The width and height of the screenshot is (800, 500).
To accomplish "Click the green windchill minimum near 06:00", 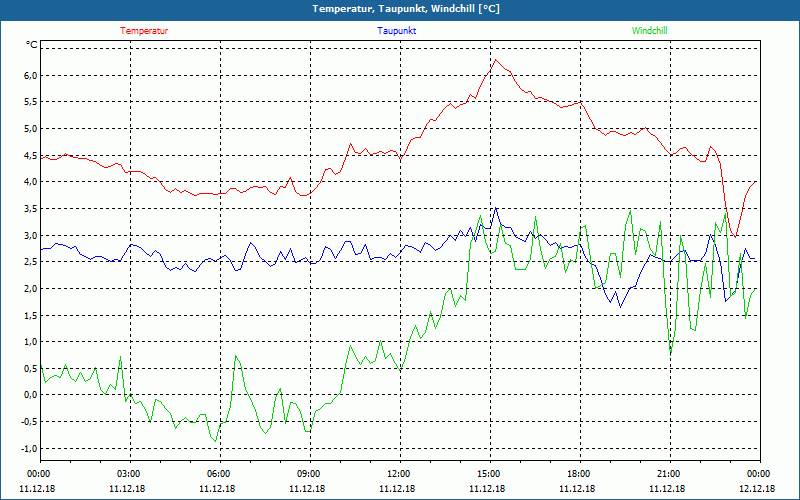I will tap(216, 441).
